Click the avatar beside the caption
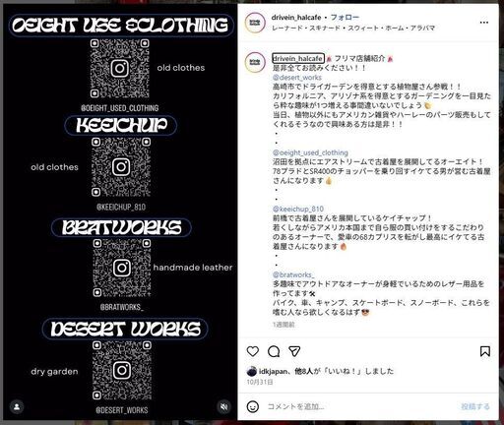The height and width of the screenshot is (425, 504). [255, 62]
